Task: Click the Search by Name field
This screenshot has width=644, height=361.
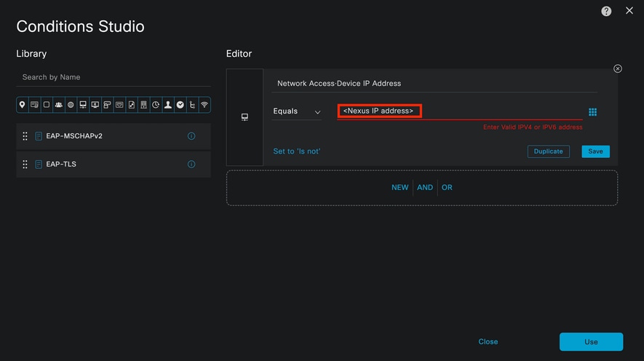Action: point(114,77)
